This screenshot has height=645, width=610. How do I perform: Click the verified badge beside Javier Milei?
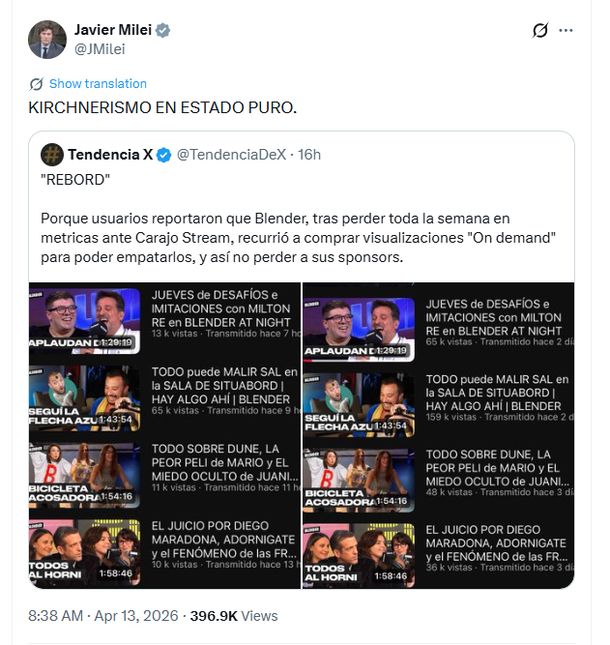[x=162, y=30]
